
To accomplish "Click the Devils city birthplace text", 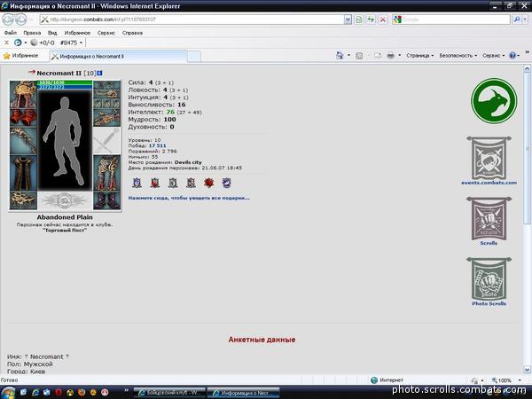I will click(188, 162).
